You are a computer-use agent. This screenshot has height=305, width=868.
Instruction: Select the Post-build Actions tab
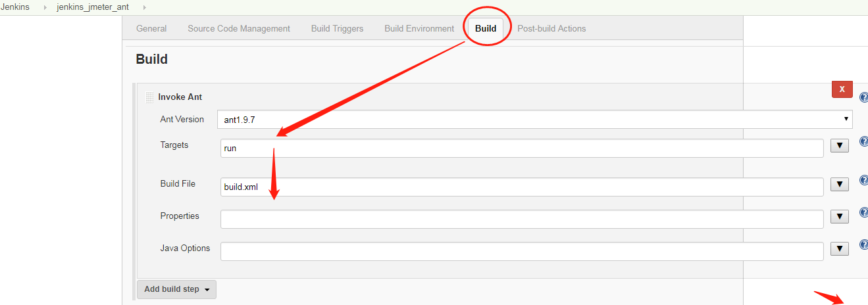point(551,29)
